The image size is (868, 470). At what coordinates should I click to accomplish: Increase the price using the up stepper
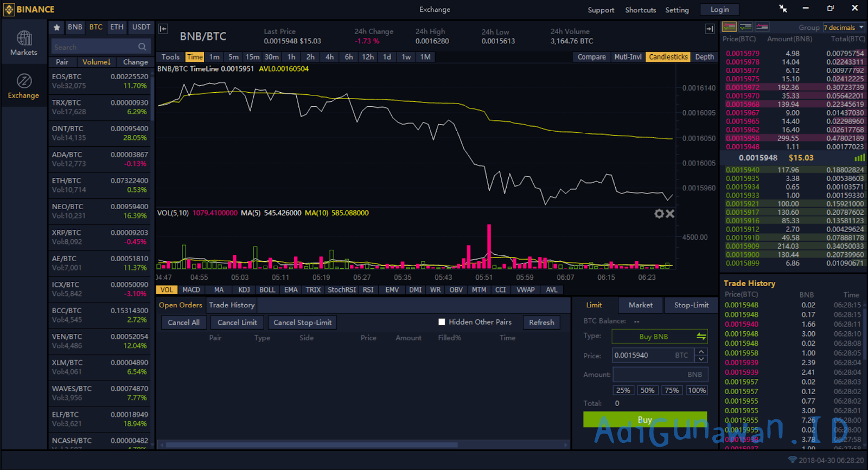click(x=701, y=352)
